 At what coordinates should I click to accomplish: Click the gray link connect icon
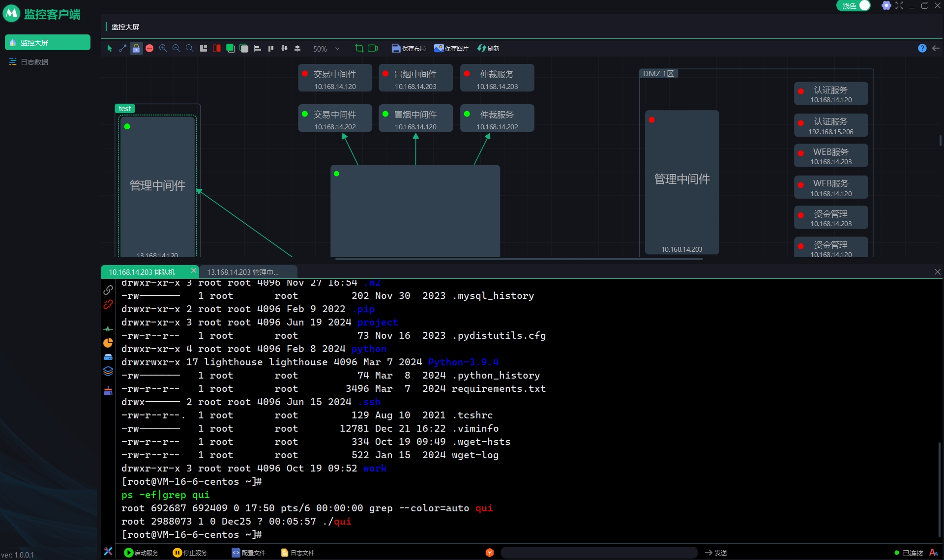tap(108, 290)
